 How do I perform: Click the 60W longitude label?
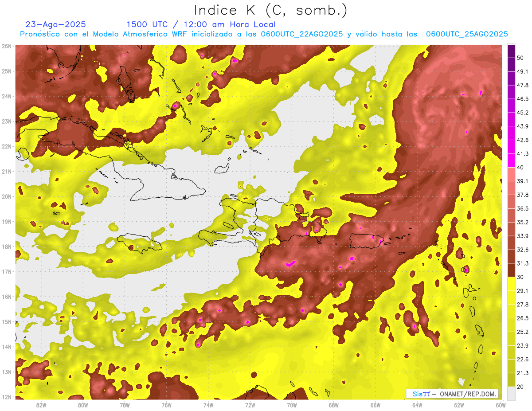pyautogui.click(x=501, y=405)
